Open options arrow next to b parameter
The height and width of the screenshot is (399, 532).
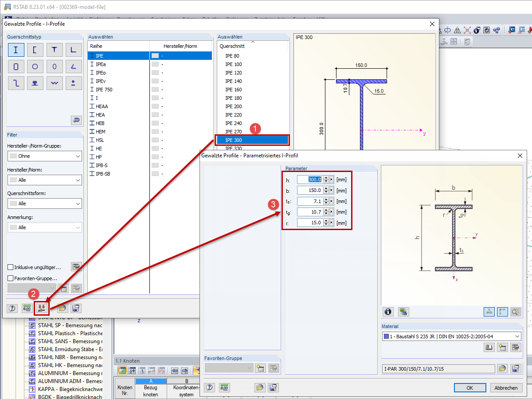332,191
